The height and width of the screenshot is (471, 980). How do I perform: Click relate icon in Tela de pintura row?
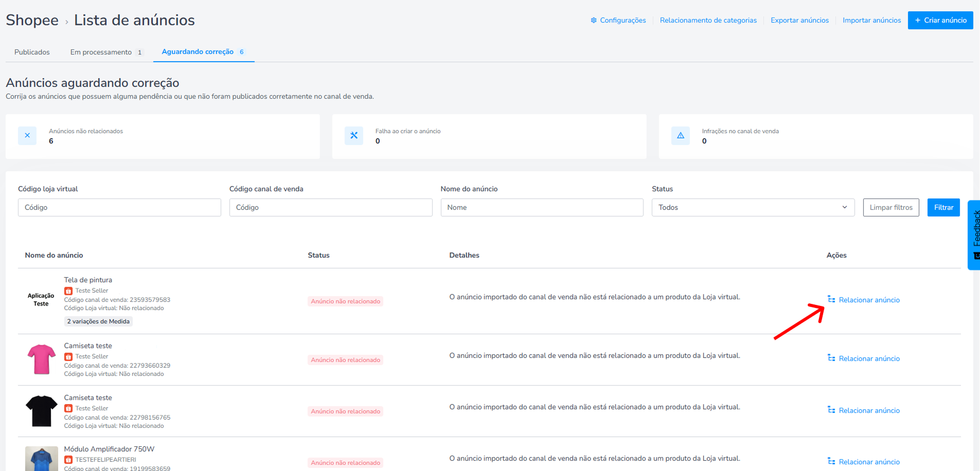pyautogui.click(x=831, y=299)
